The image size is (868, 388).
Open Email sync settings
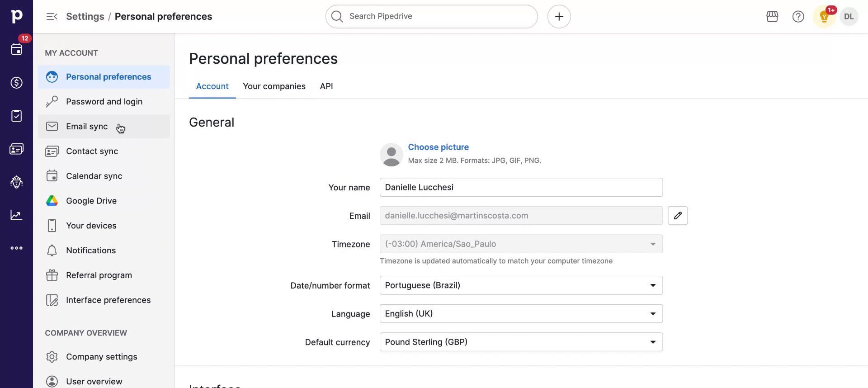coord(87,127)
